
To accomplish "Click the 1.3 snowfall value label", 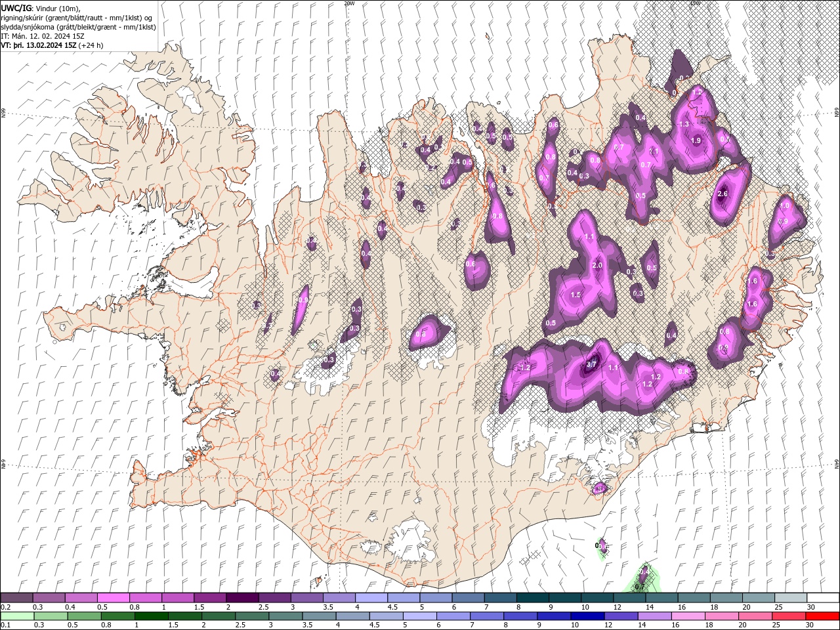I will [x=684, y=124].
